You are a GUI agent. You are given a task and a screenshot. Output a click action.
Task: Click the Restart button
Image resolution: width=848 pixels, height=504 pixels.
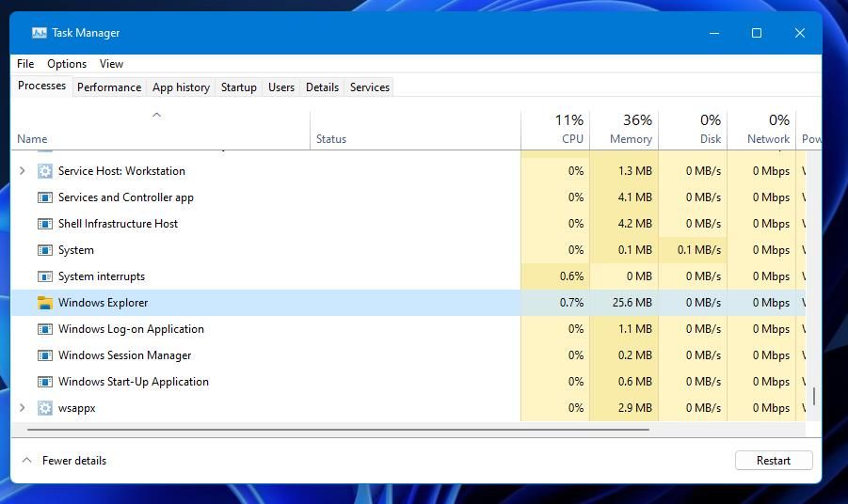coord(774,460)
